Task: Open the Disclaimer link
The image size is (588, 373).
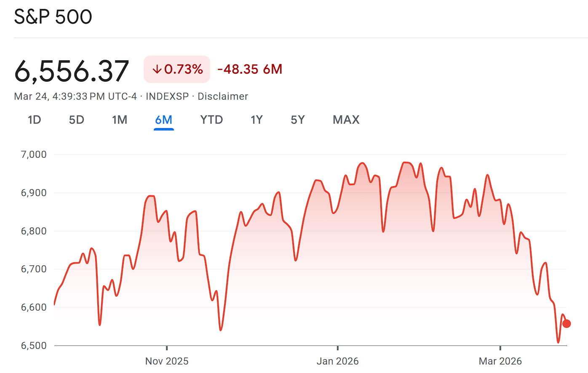Action: (223, 96)
